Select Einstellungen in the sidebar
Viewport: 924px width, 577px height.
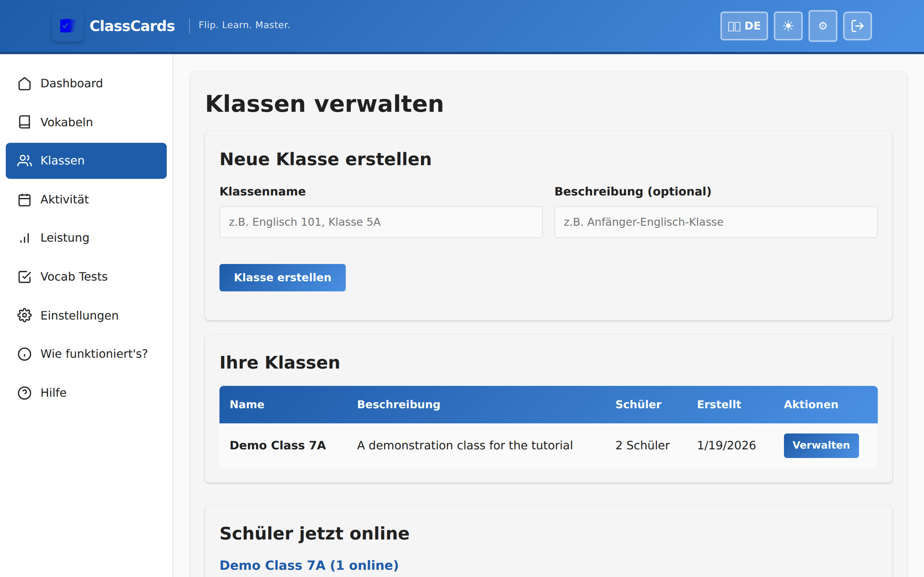(79, 316)
